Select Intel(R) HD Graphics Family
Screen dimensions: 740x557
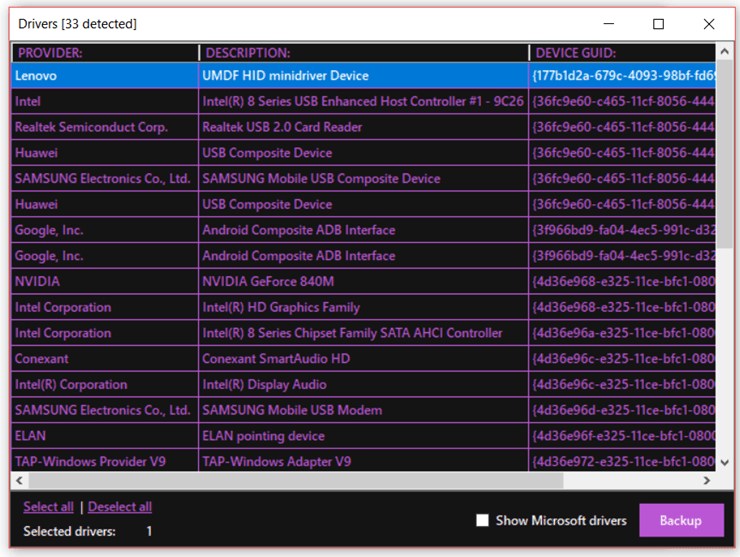click(x=363, y=307)
